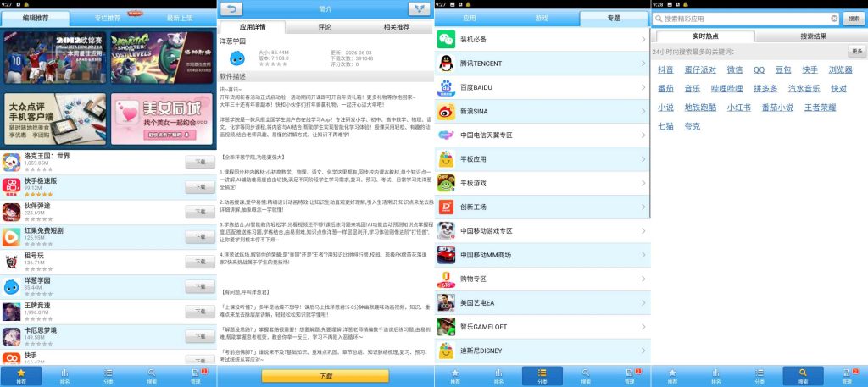Expand the 创新工场 row chevron

click(643, 207)
